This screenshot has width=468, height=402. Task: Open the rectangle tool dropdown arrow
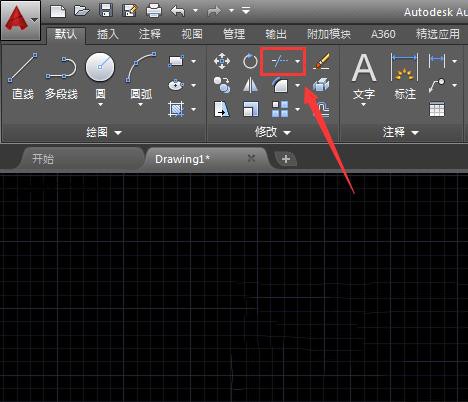pos(193,61)
